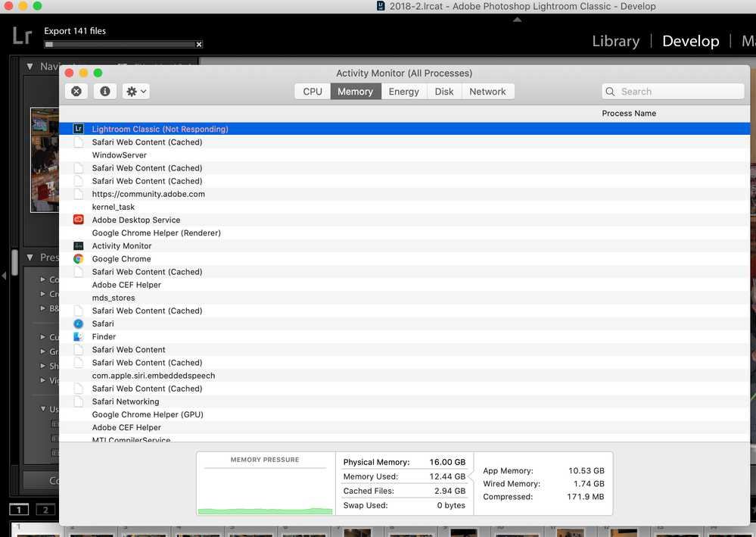Screen dimensions: 756x537
Task: Click the Compressed value 171.9 MB
Action: click(x=585, y=497)
